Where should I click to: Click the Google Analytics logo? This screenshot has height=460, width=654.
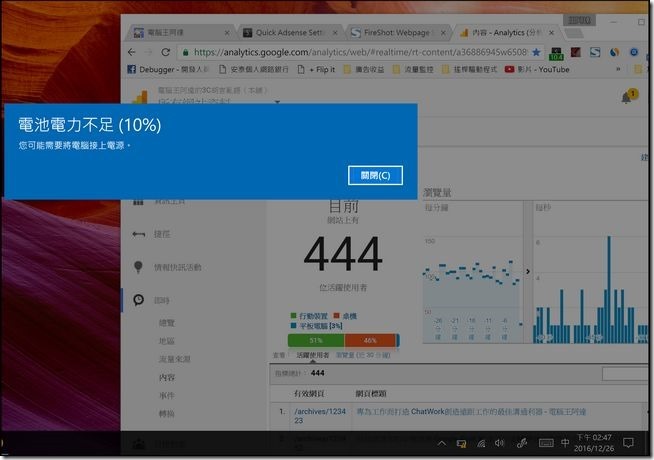click(x=140, y=96)
